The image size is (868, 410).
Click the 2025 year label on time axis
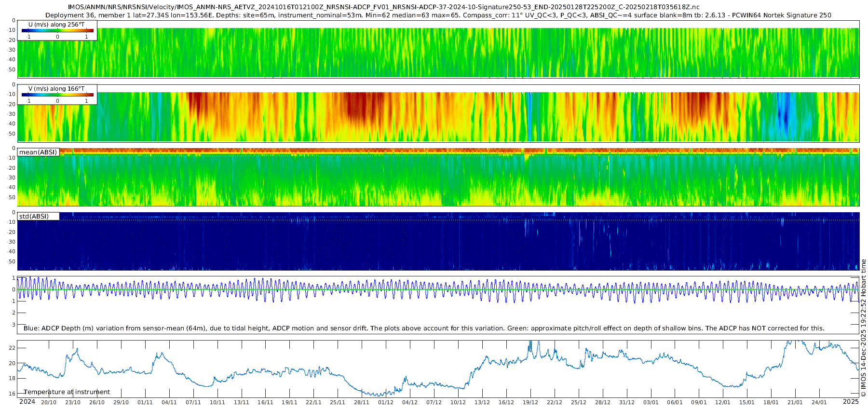coord(851,402)
